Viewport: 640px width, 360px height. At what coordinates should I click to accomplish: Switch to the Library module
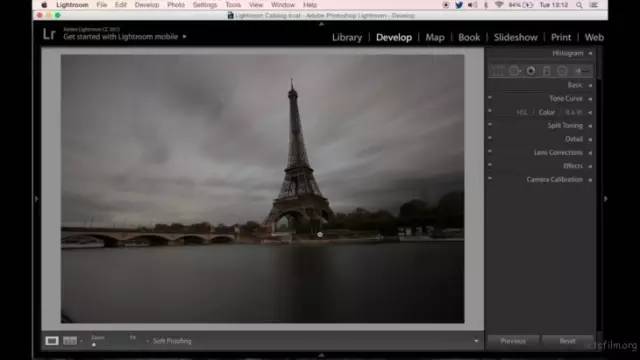(347, 37)
